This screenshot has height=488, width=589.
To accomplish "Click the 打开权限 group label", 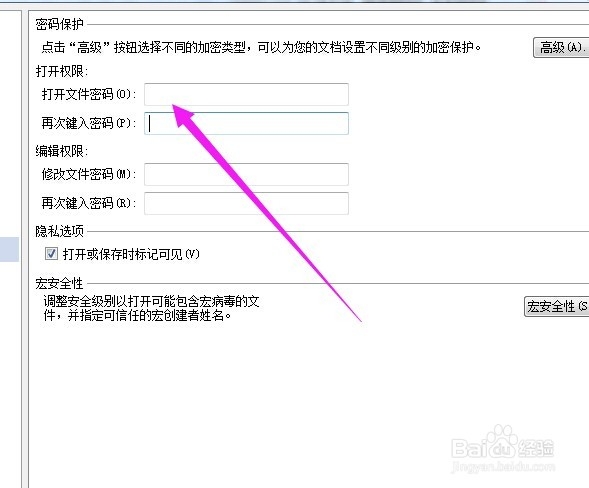I will [x=62, y=71].
